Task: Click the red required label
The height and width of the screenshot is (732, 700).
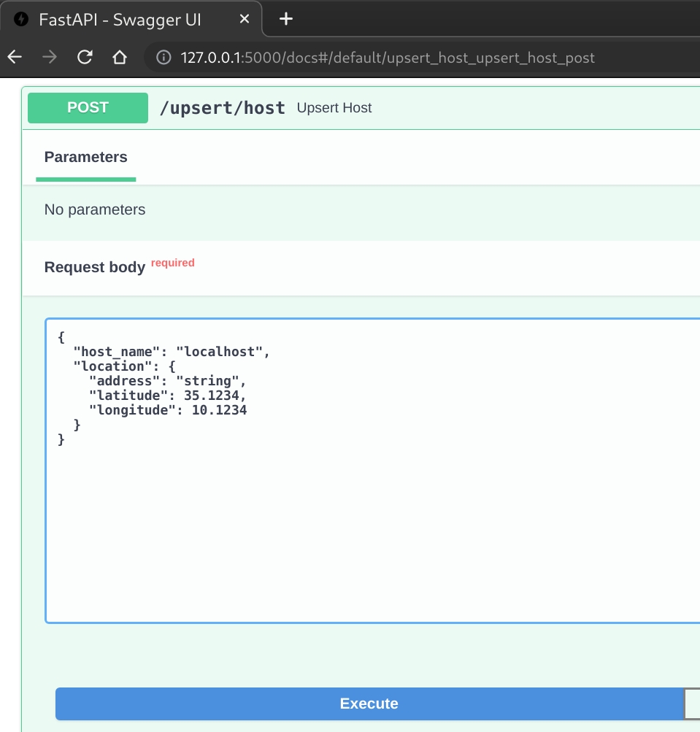Action: click(173, 263)
